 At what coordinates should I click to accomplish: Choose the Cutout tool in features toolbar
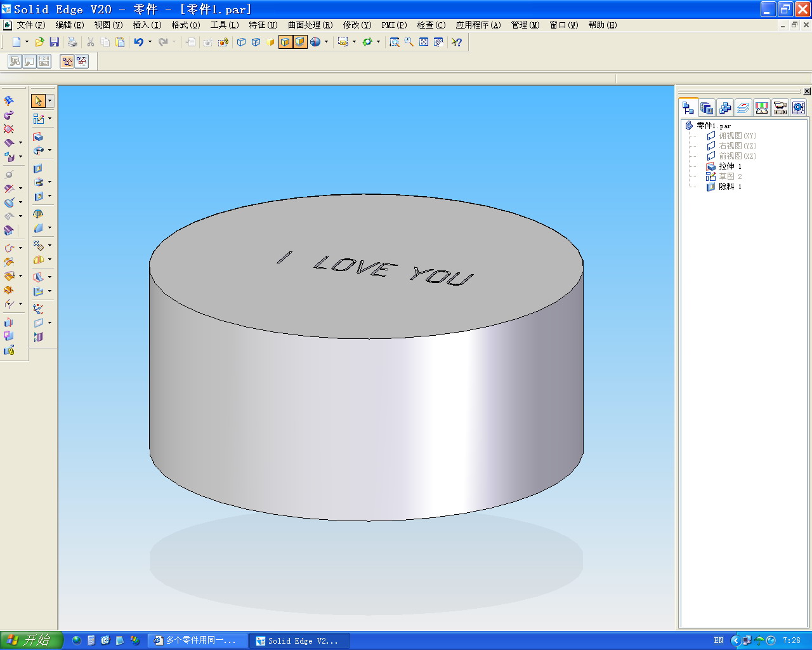coord(38,168)
